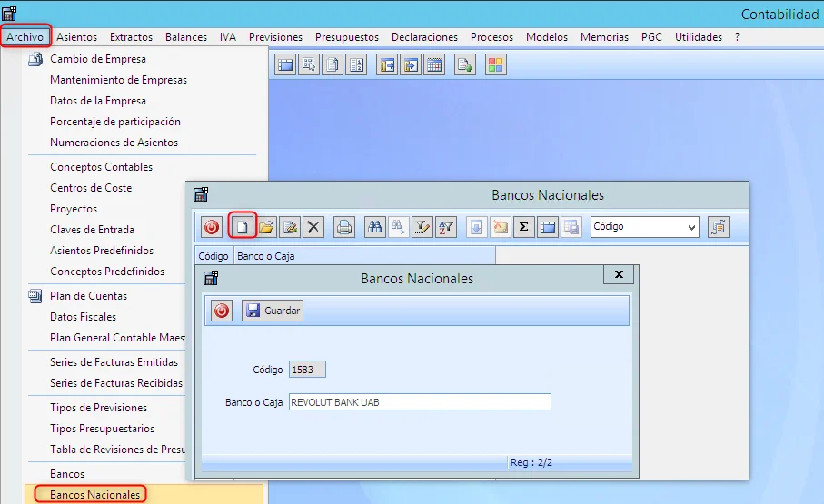Click the A-Z sort icon

click(x=445, y=227)
